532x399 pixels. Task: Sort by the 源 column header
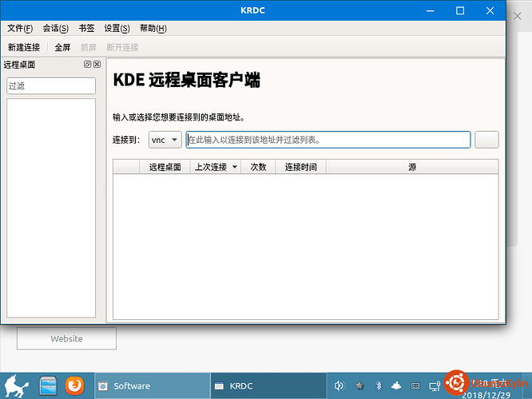point(412,167)
